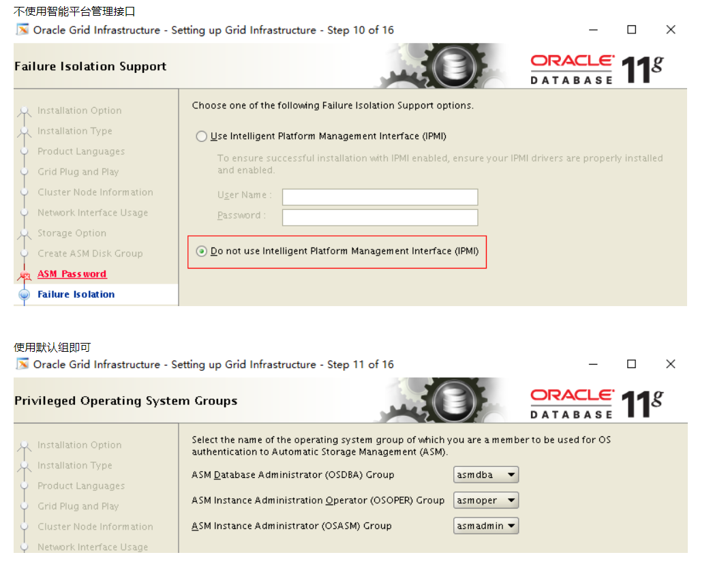Click Installation Type in Step 10 sidebar

coord(75,131)
